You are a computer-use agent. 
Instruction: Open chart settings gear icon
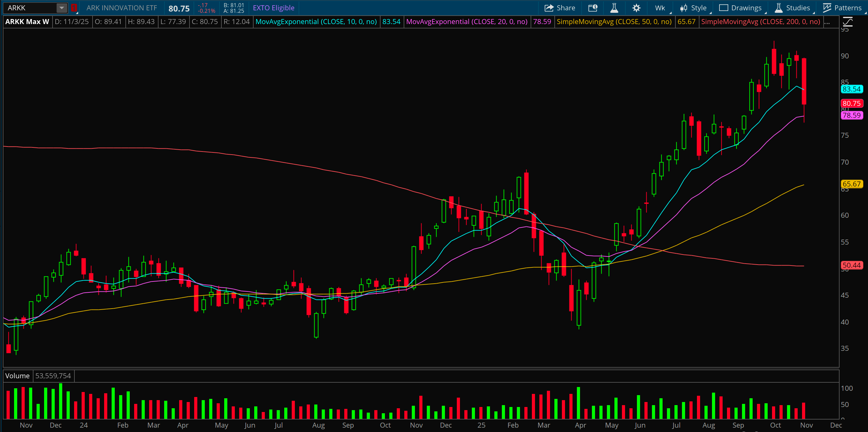636,8
